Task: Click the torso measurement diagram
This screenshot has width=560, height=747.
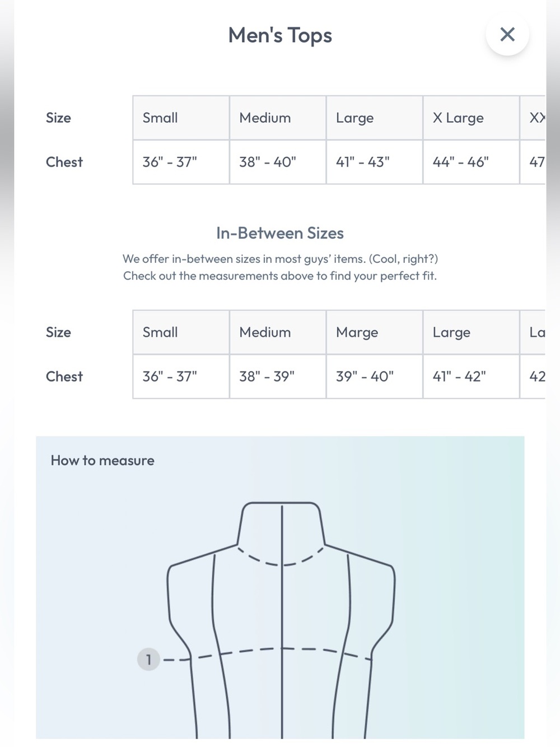Action: point(281,619)
